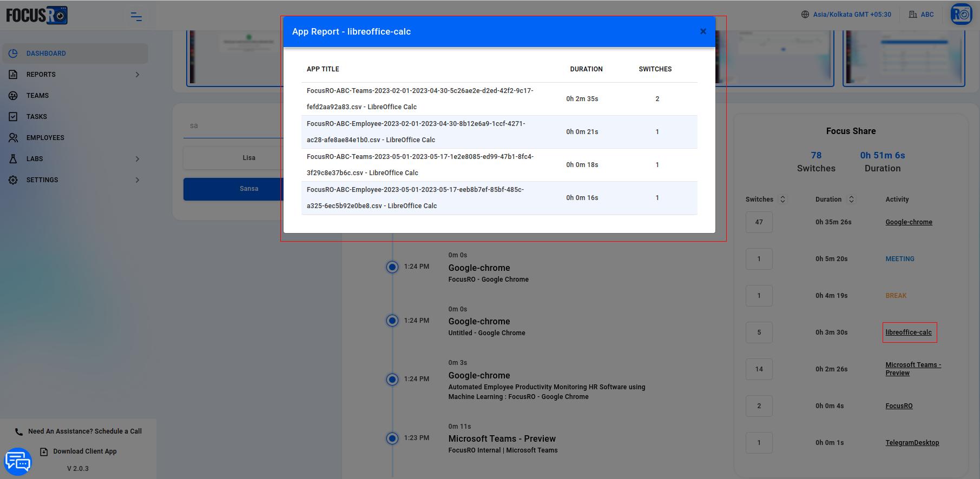980x479 pixels.
Task: Open the Tasks menu item
Action: [x=75, y=117]
